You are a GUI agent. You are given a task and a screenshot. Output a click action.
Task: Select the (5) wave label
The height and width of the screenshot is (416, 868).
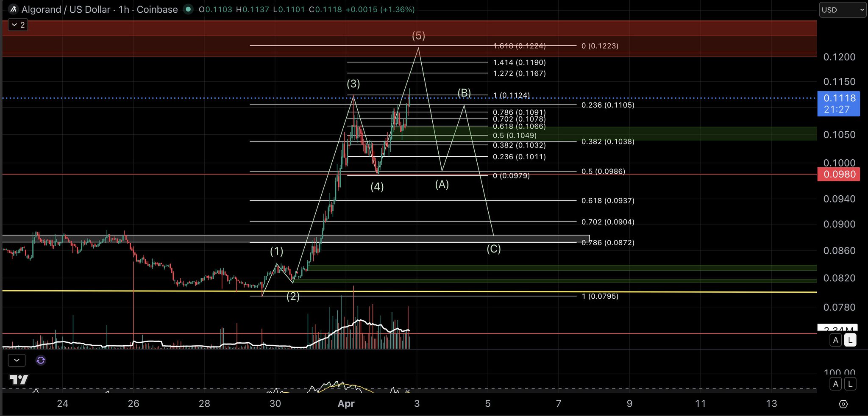pyautogui.click(x=418, y=36)
